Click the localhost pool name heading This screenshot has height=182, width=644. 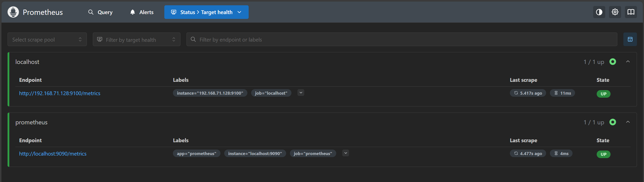tap(27, 62)
